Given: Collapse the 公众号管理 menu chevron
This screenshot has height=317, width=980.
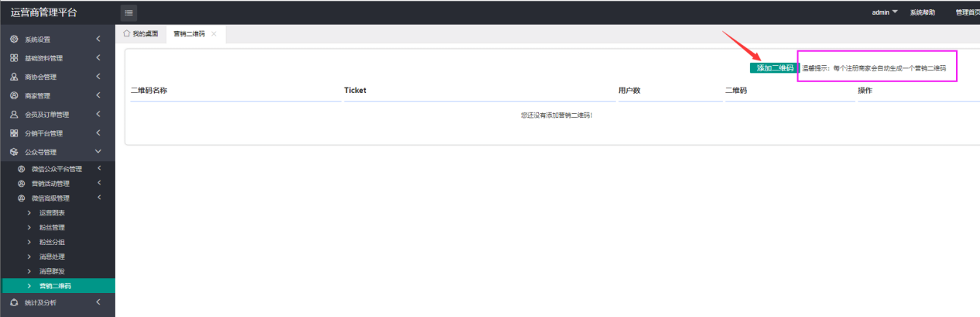Looking at the screenshot, I should [x=98, y=152].
